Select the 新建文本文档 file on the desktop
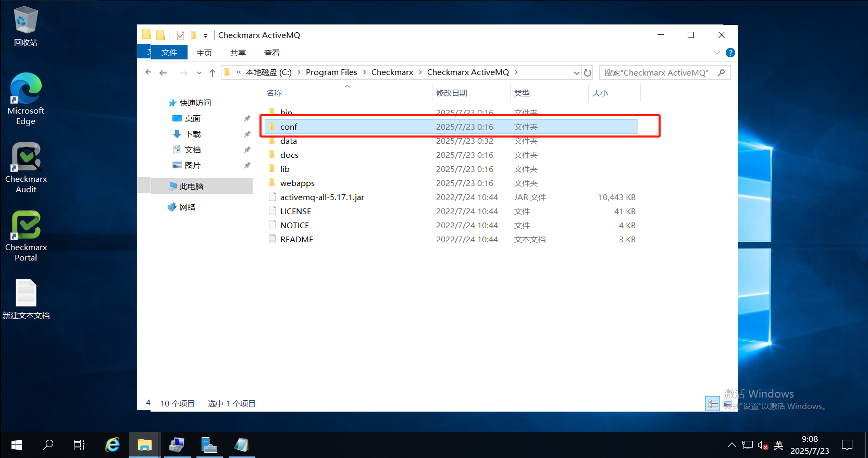This screenshot has height=458, width=868. pyautogui.click(x=26, y=300)
